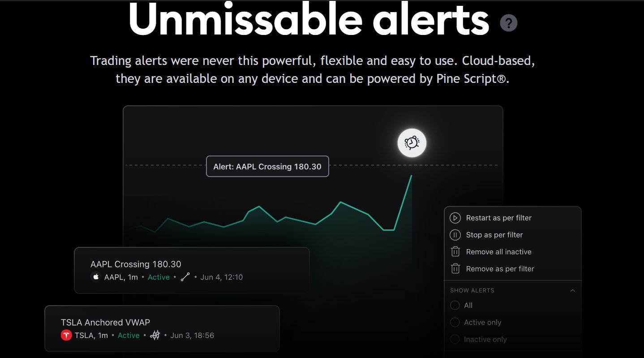Click the trash icon for Remove all inactive
The width and height of the screenshot is (644, 358).
coord(455,252)
